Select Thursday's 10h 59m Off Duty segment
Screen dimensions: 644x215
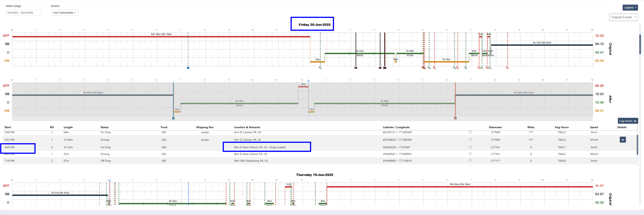[x=460, y=187]
